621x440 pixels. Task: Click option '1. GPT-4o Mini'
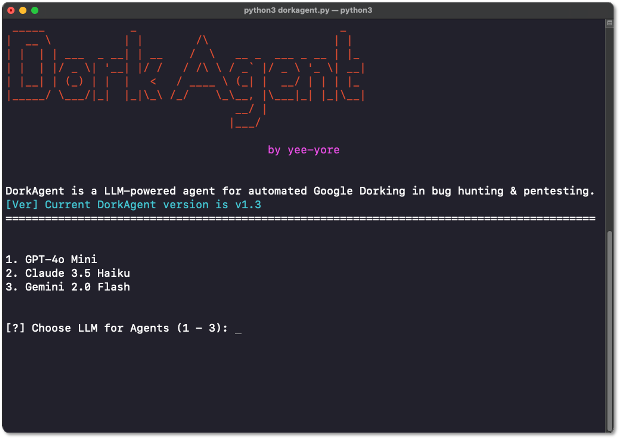pos(51,259)
